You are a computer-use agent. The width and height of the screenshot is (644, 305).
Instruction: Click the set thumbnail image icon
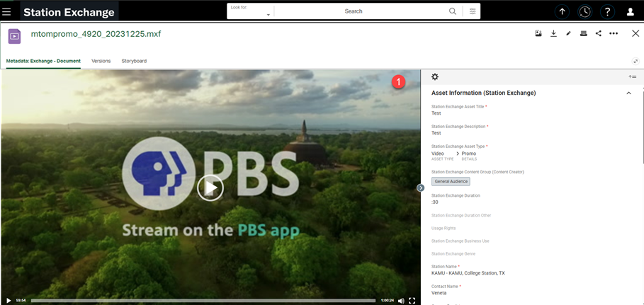click(x=538, y=33)
